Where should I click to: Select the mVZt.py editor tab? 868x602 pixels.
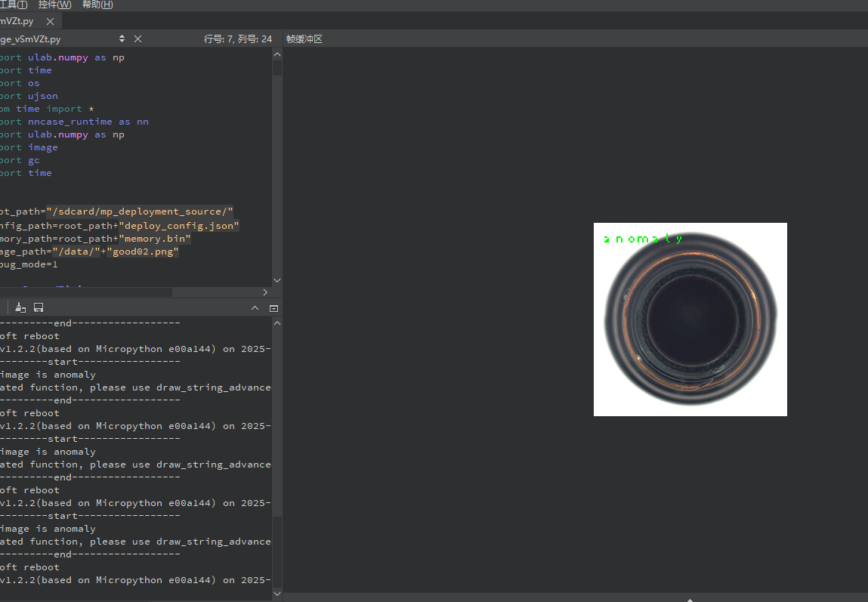coord(19,22)
